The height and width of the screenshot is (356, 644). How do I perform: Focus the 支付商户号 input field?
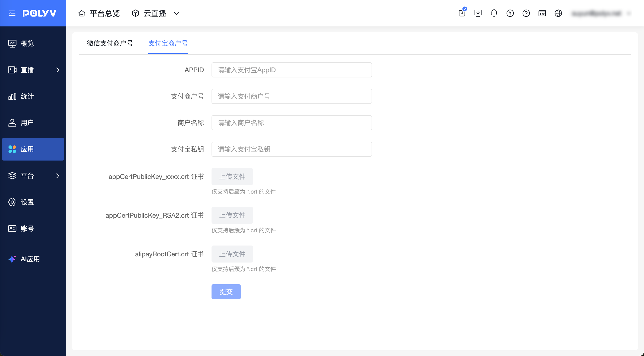292,97
